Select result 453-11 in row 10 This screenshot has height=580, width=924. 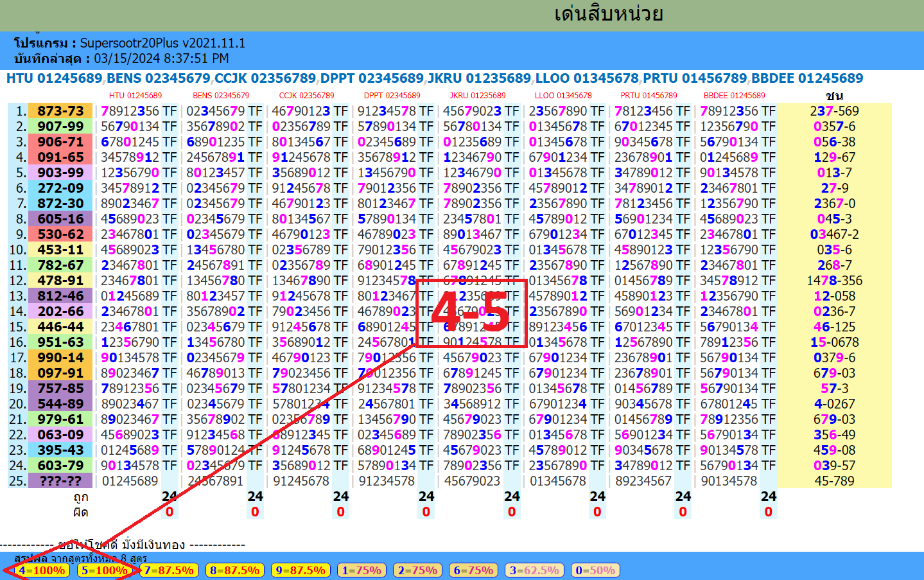click(61, 250)
